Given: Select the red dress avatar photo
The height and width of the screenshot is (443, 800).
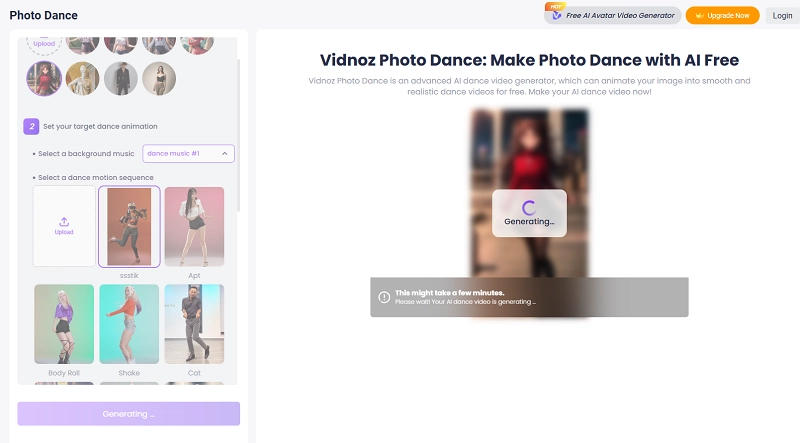Looking at the screenshot, I should 44,79.
